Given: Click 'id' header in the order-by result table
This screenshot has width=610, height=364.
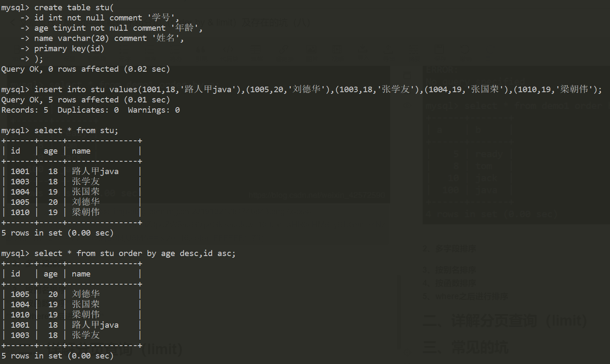Looking at the screenshot, I should tap(15, 274).
